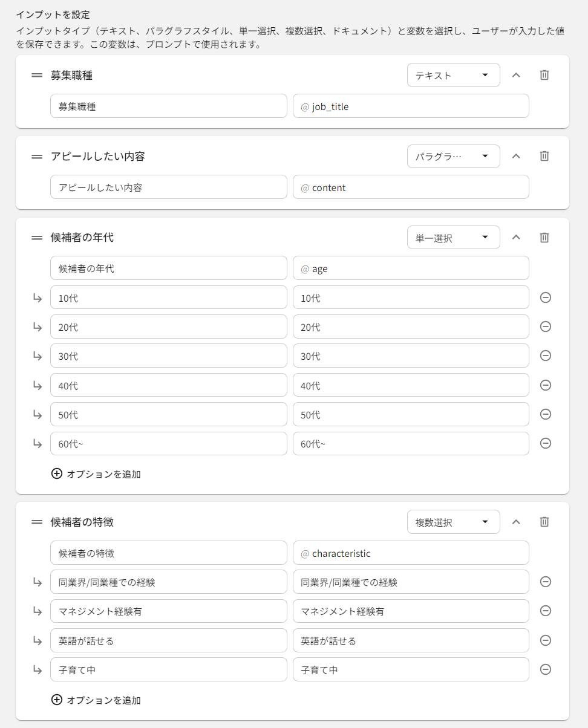Click trash icon for アピールしたい内容
Viewport: 588px width, 728px height.
pos(544,156)
